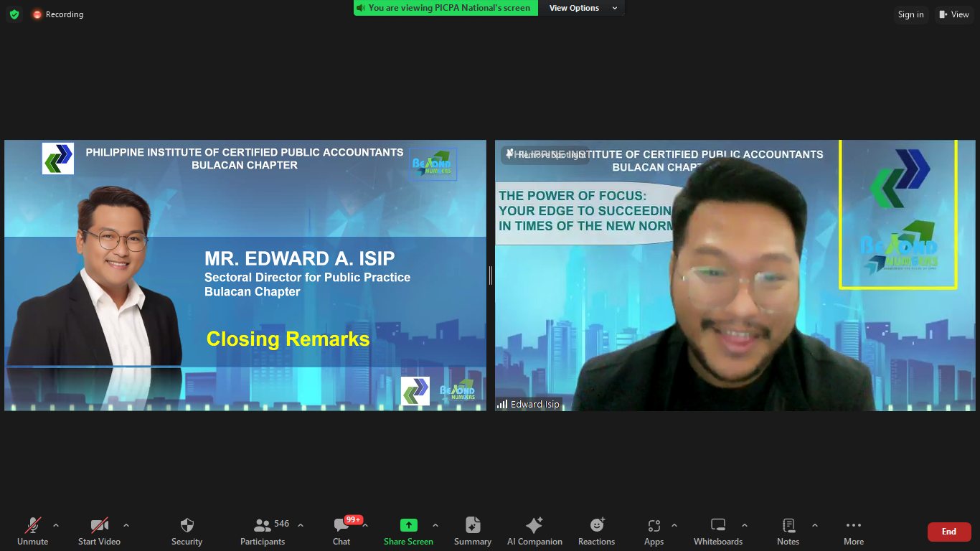
Task: Start Video camera button
Action: (99, 532)
